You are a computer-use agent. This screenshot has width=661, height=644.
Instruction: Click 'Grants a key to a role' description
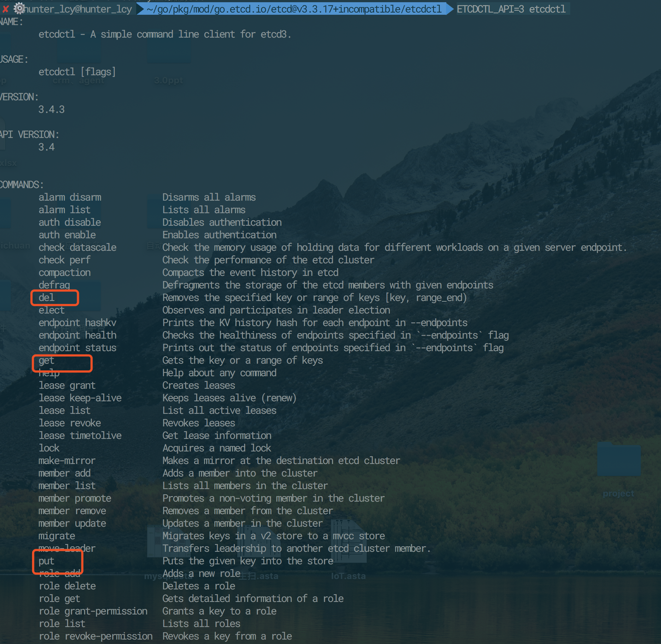[219, 611]
